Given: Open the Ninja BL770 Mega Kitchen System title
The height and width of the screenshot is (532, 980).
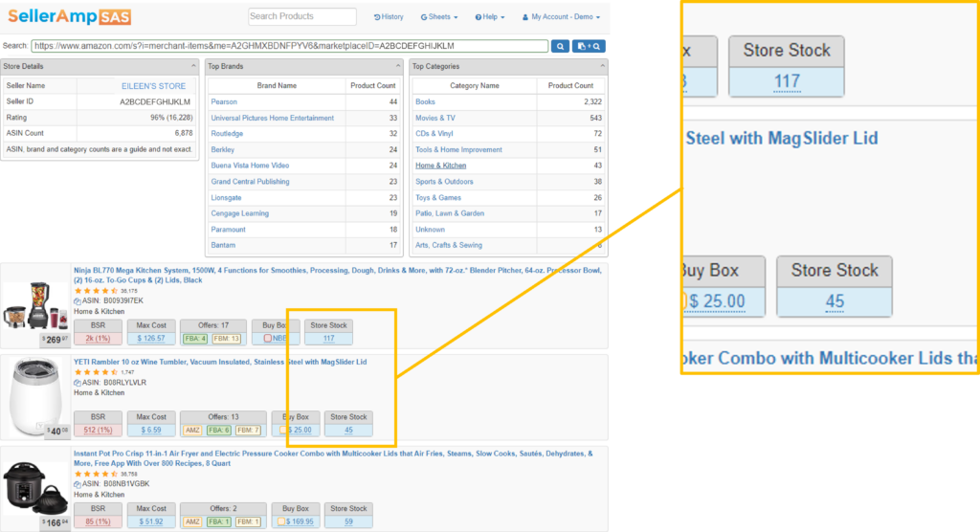Looking at the screenshot, I should pos(338,276).
